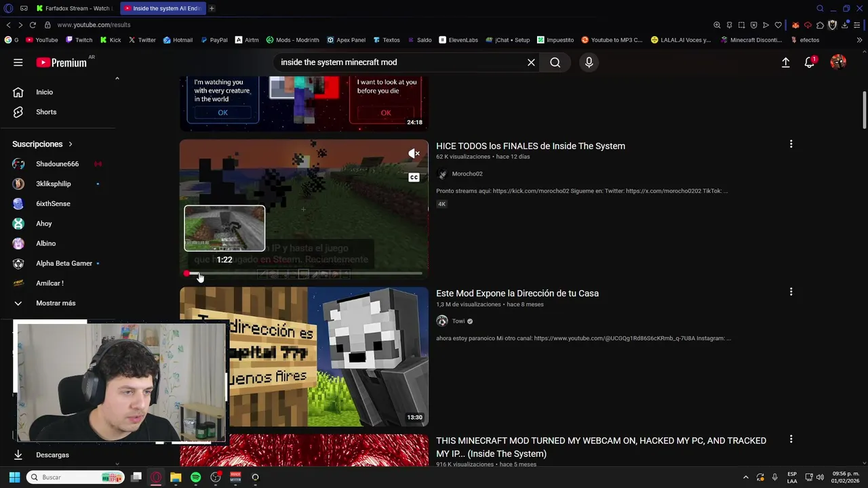Open the browser easy setup sliders icon
This screenshot has height=488, width=868.
click(858, 25)
